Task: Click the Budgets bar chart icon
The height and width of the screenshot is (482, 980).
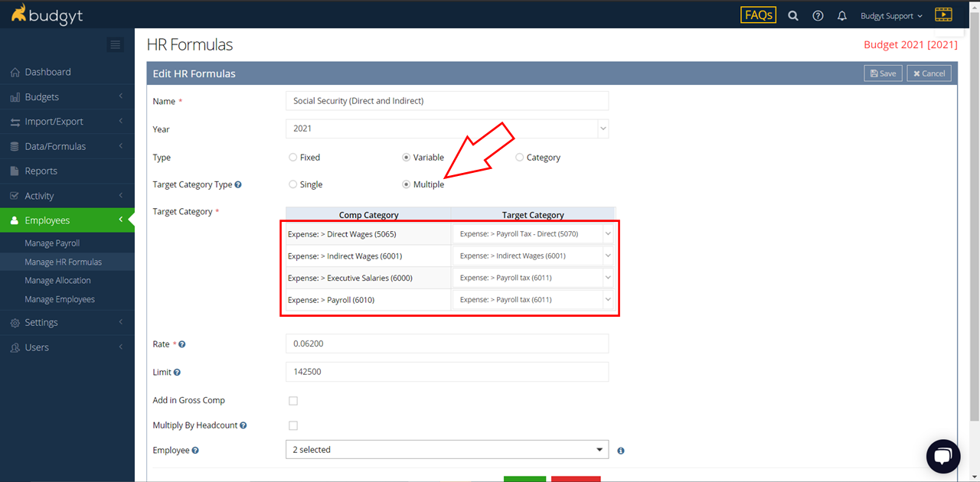Action: pyautogui.click(x=15, y=97)
